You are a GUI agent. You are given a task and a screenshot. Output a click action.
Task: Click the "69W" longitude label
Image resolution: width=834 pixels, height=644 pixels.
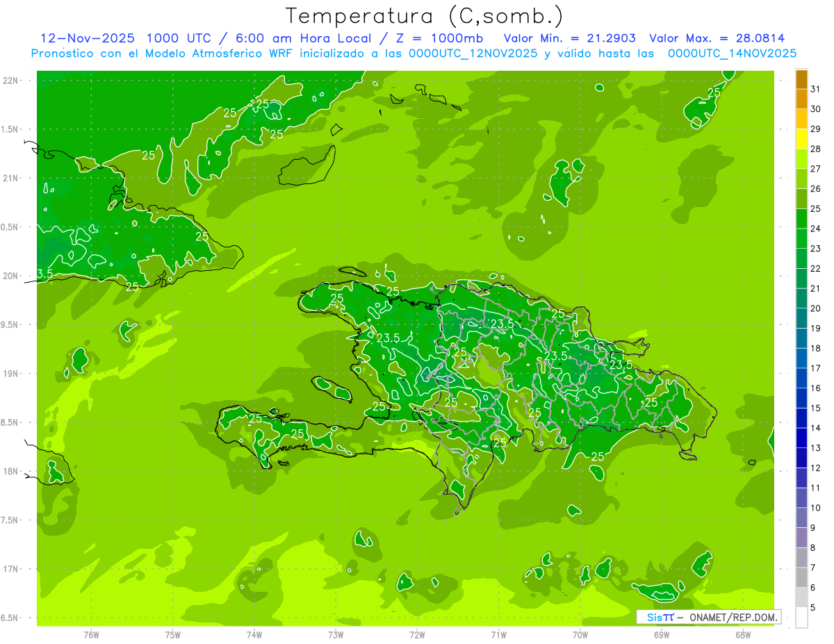(661, 635)
